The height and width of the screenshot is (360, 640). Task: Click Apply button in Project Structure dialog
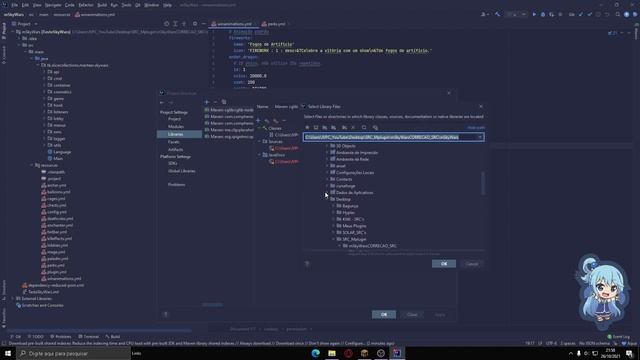click(x=440, y=315)
